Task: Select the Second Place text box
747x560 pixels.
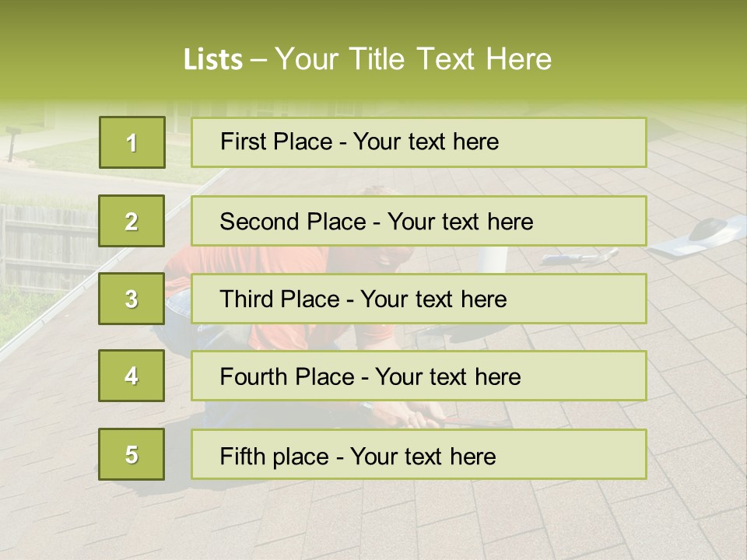Action: coord(419,221)
